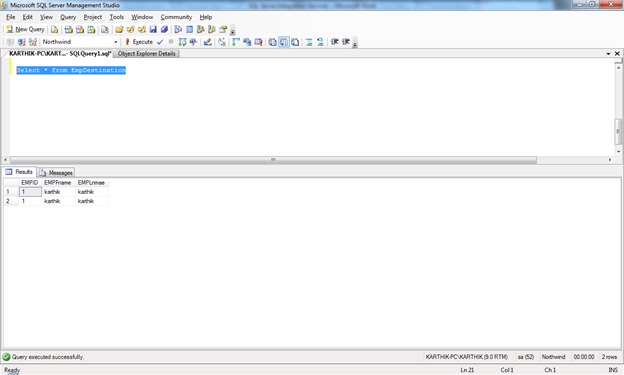Viewport: 624px width, 375px height.
Task: Click the query editor horizontal scrollbar thumb
Action: (273, 160)
